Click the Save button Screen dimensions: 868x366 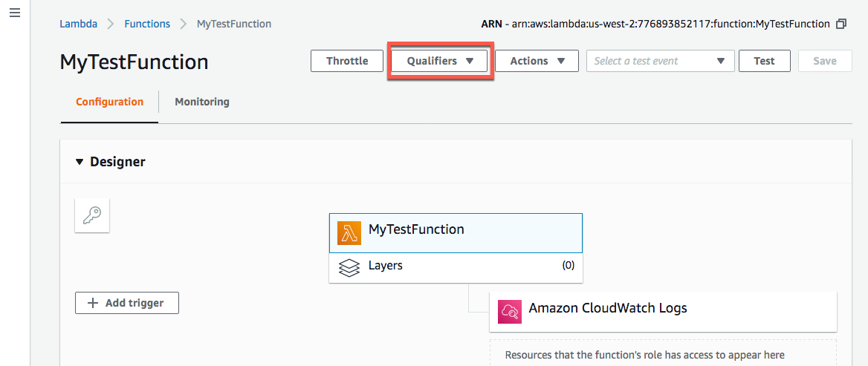[x=824, y=61]
